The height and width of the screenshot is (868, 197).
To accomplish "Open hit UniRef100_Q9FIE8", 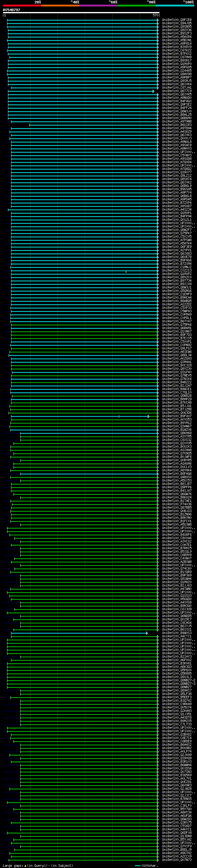I will point(177,20).
